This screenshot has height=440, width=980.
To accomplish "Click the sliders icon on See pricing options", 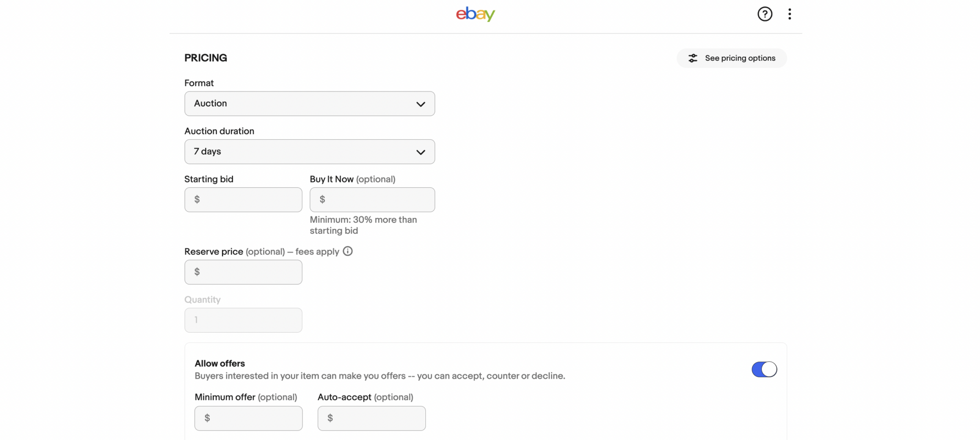I will [x=694, y=58].
